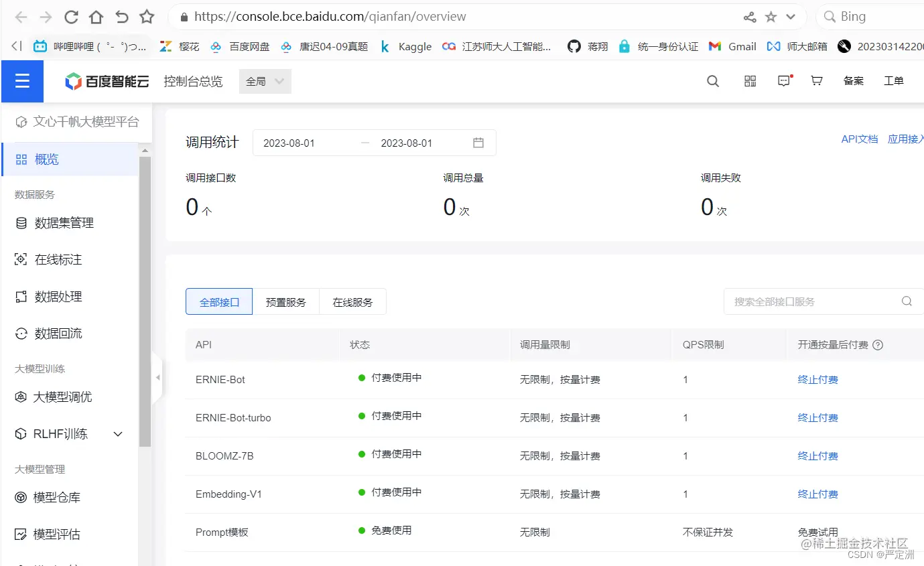Image resolution: width=924 pixels, height=566 pixels.
Task: Switch to 在线服务 tab
Action: click(353, 302)
